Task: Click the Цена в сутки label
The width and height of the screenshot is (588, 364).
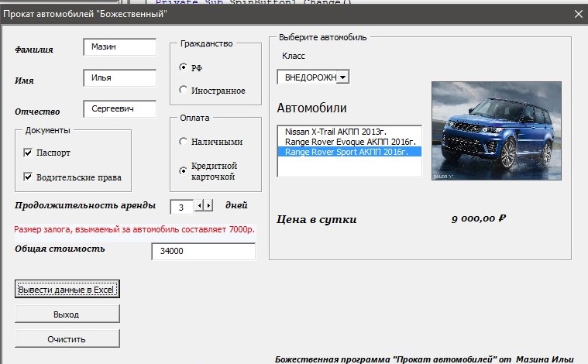Action: [x=317, y=219]
